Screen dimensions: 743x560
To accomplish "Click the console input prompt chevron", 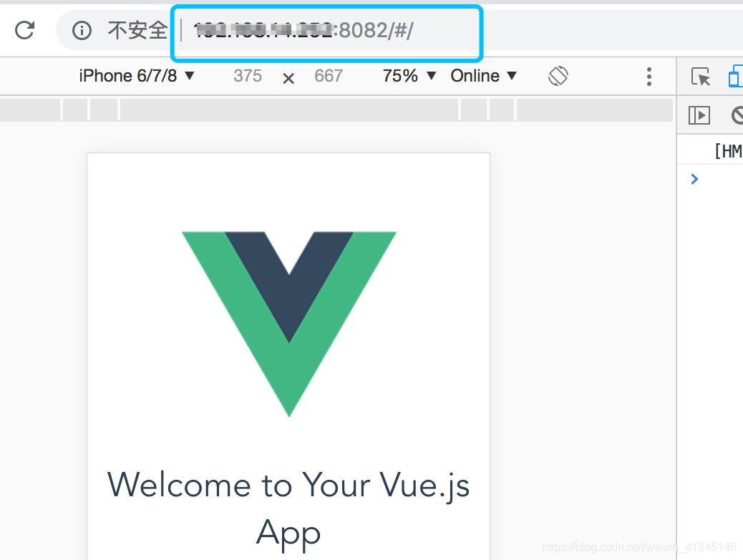I will (x=694, y=179).
